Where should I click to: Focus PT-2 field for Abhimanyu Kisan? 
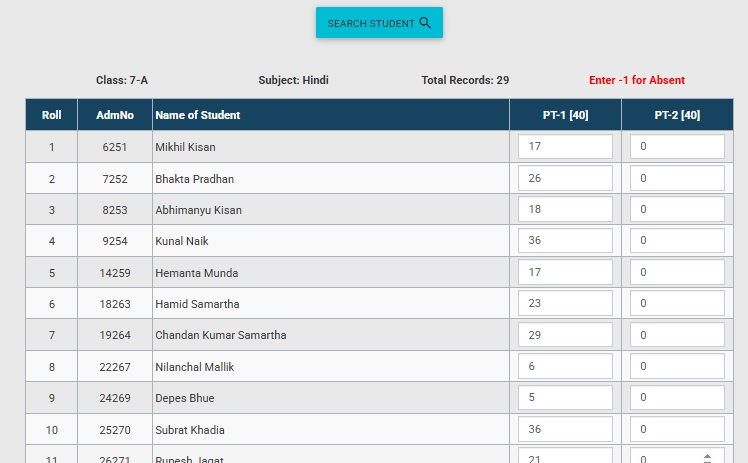(x=677, y=210)
